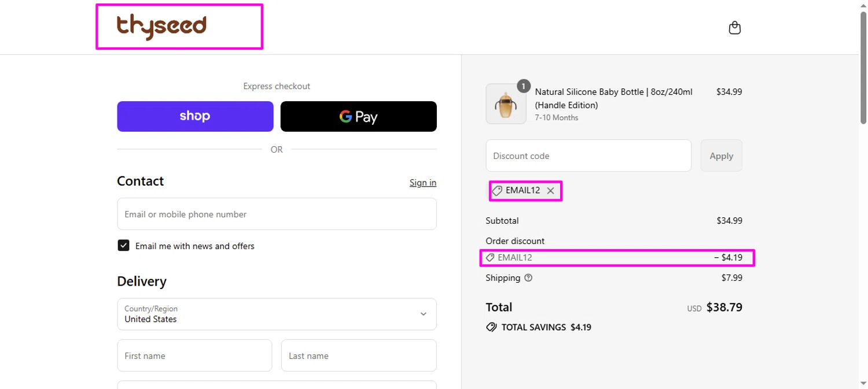
Task: Click the Apply discount button
Action: (x=721, y=155)
